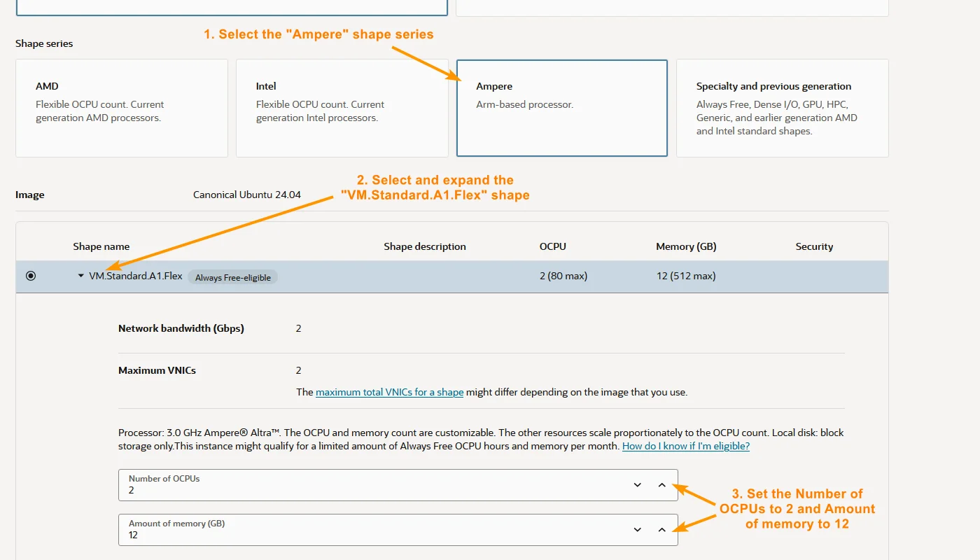Viewport: 980px width, 560px height.
Task: Select the AMD shape series card
Action: [x=122, y=108]
